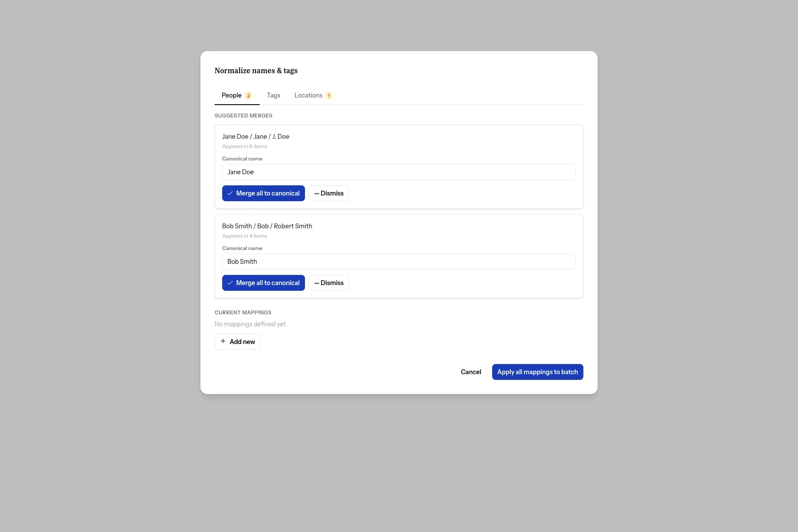The width and height of the screenshot is (798, 532).
Task: Click the "Appears in 6 items" text
Action: (x=245, y=146)
